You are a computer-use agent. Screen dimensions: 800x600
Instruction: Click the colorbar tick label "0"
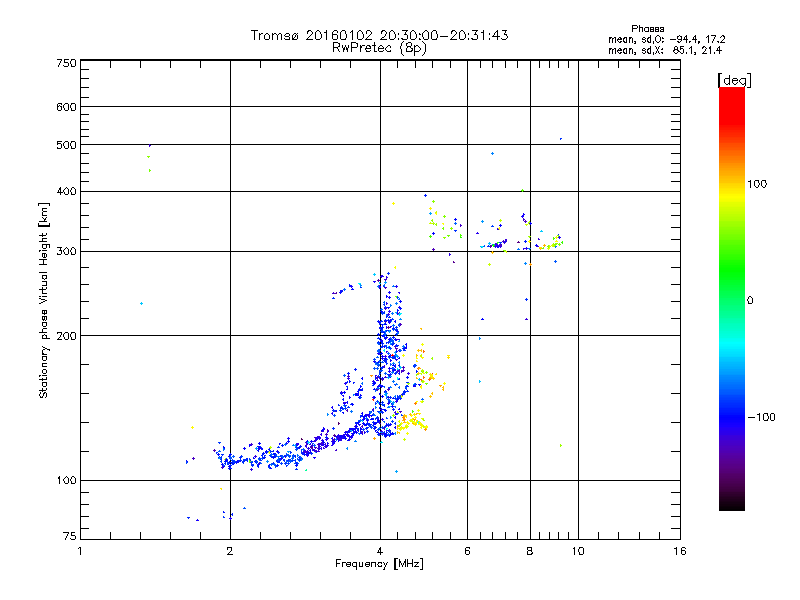coord(749,301)
